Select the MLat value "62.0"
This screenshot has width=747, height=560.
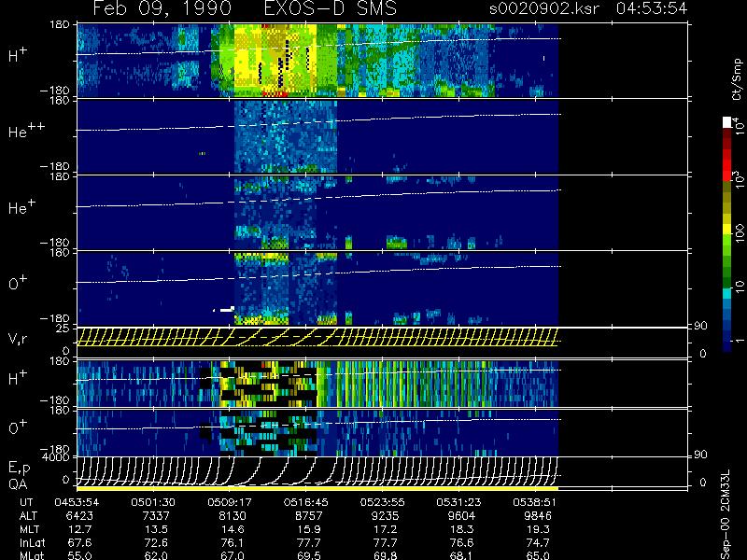[x=156, y=555]
